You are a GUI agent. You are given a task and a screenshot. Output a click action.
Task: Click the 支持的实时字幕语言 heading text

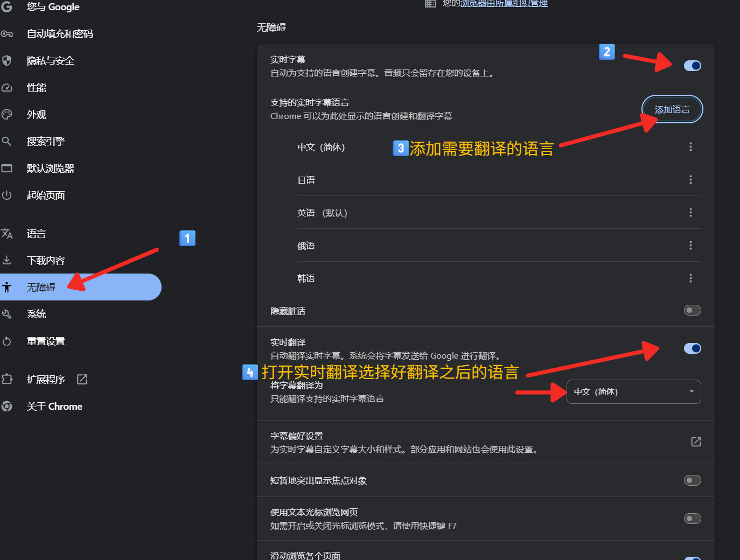pos(310,102)
